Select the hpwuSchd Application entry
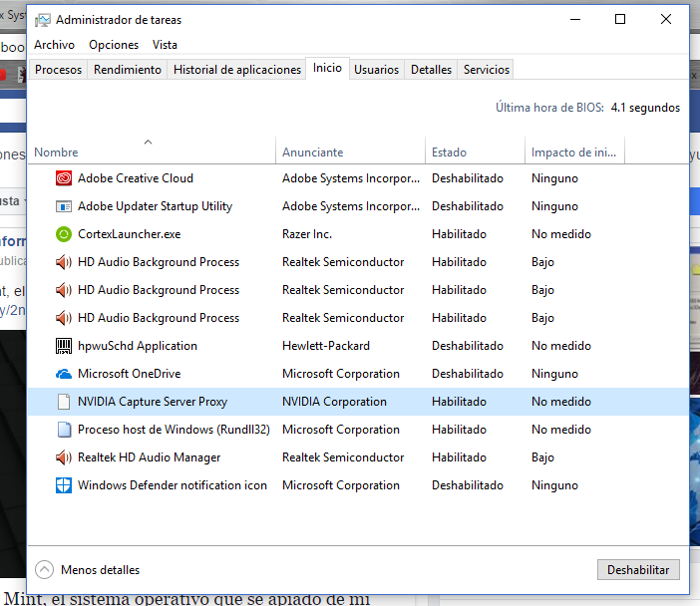The height and width of the screenshot is (606, 700). [x=137, y=346]
